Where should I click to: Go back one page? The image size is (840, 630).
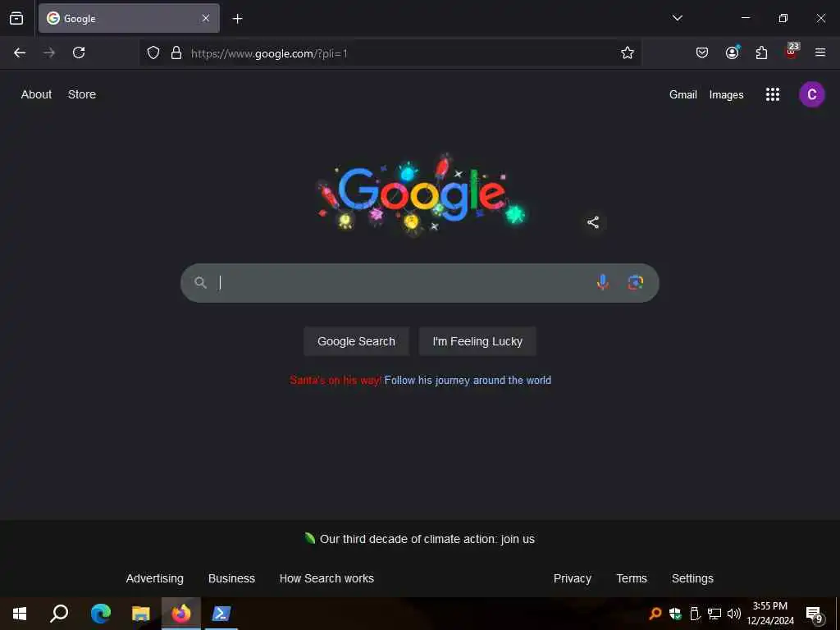tap(20, 52)
